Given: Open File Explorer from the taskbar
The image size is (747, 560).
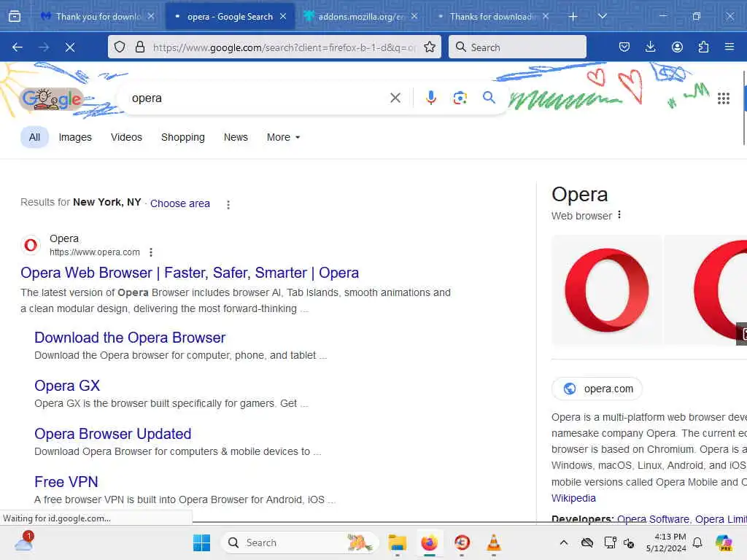Looking at the screenshot, I should pyautogui.click(x=397, y=542).
